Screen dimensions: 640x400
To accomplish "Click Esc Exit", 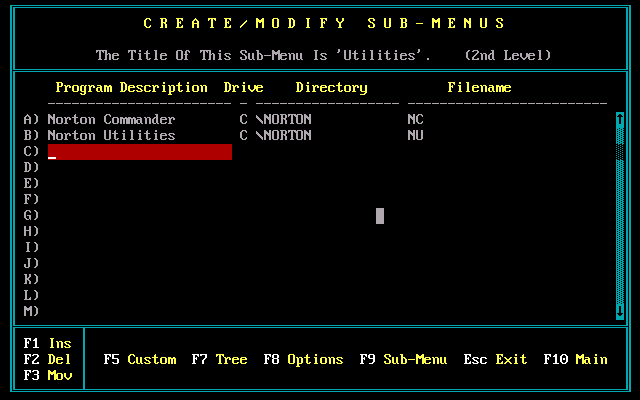I will [495, 359].
